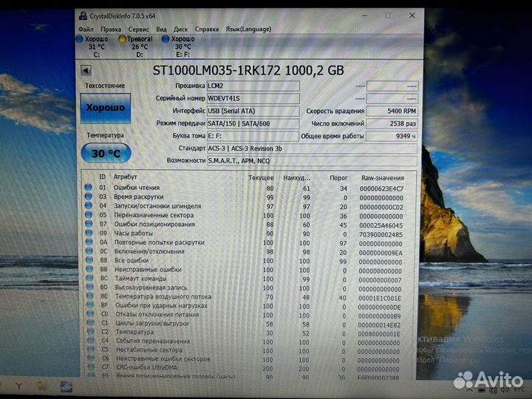
Task: Click status icon for Температура воздушного потока
Action: [90, 296]
